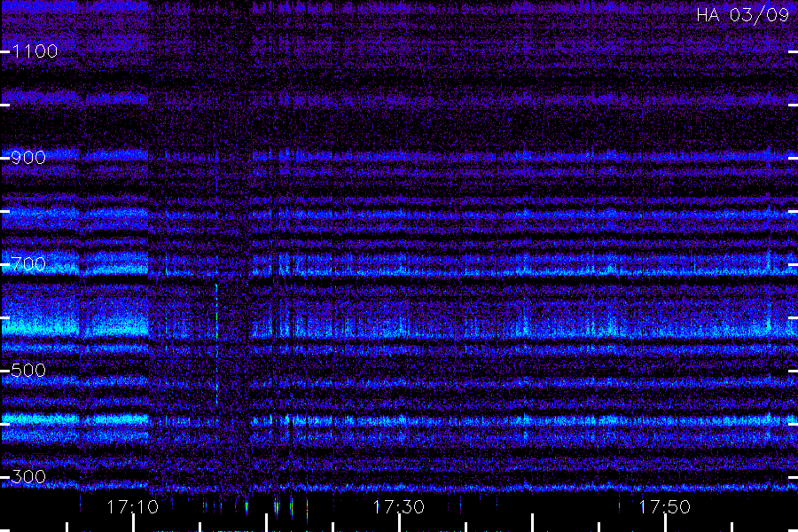Click the 900 frequency axis label
Image resolution: width=798 pixels, height=532 pixels.
(28, 158)
